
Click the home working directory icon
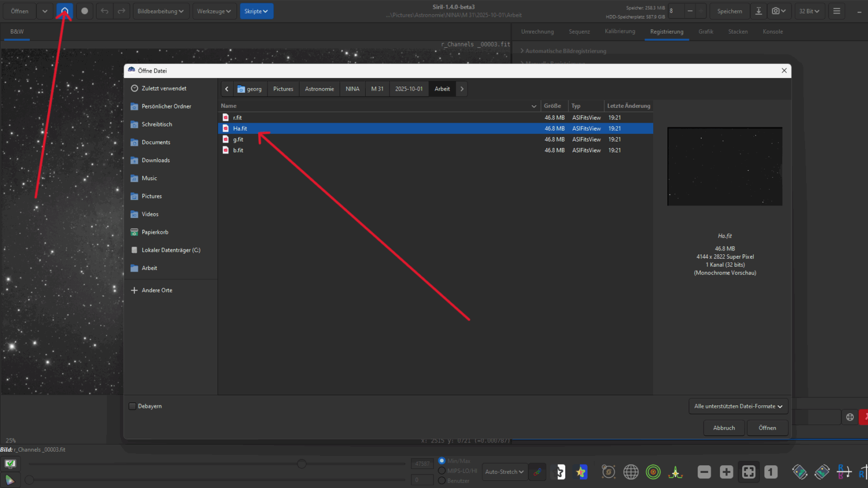point(65,11)
